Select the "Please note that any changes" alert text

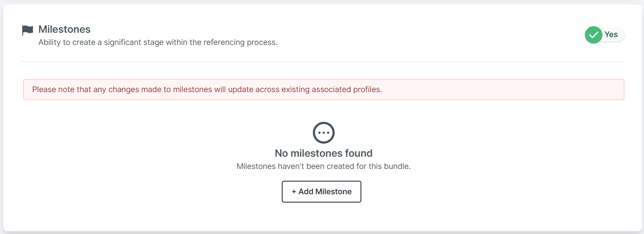tap(207, 90)
